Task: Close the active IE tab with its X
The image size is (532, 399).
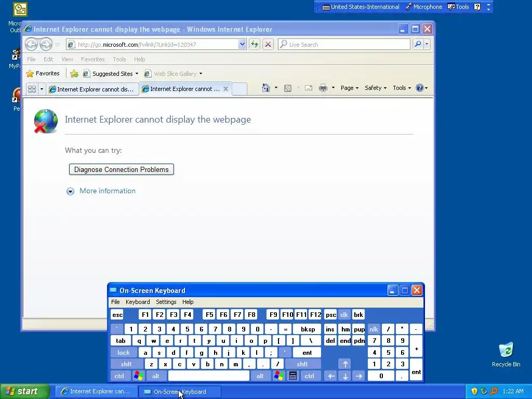Action: 225,89
